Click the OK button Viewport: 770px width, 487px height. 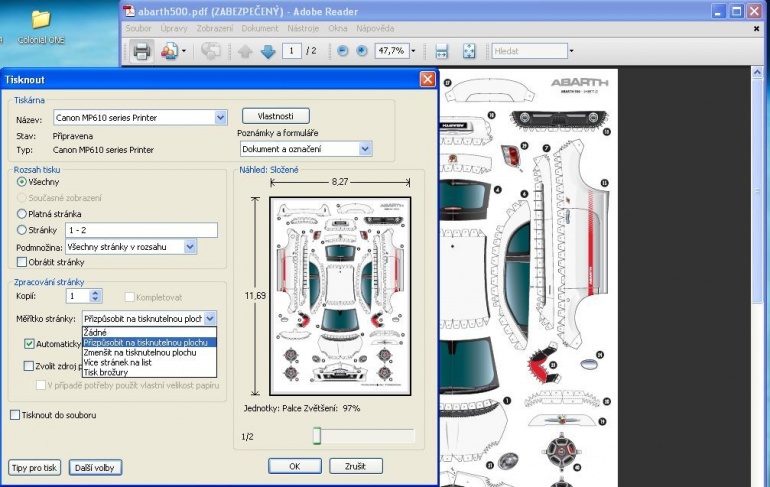(295, 466)
